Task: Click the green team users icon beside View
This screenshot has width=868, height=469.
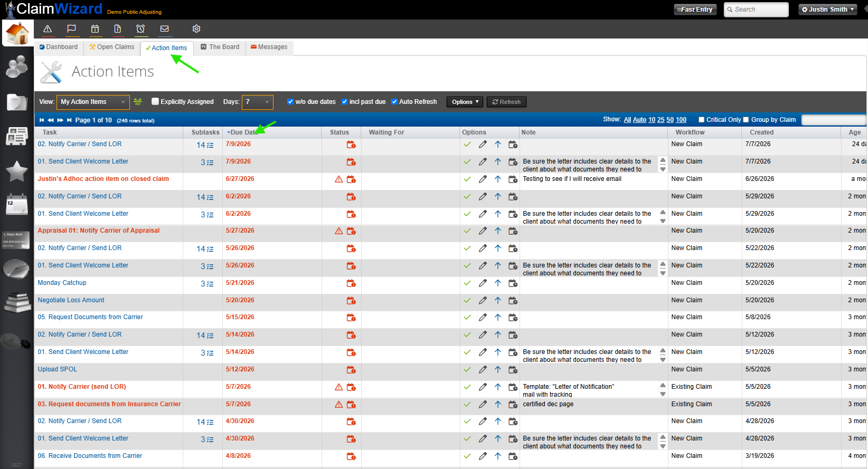Action: (x=138, y=102)
